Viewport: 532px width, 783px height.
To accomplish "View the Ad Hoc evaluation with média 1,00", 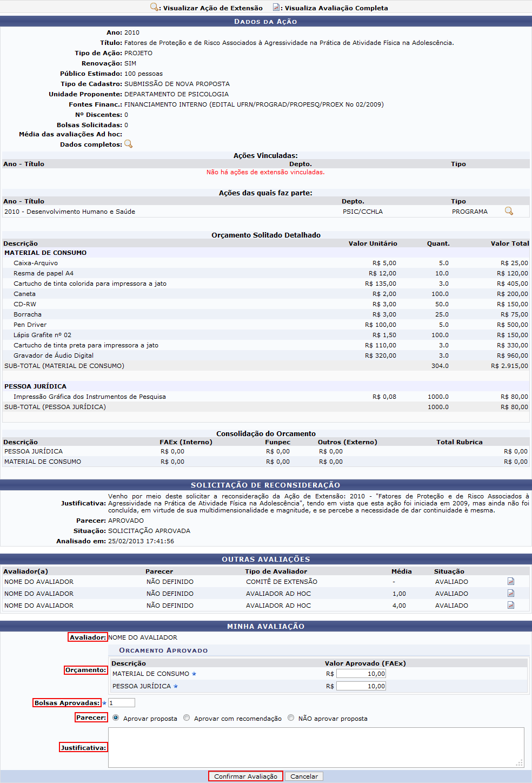I will click(x=510, y=593).
